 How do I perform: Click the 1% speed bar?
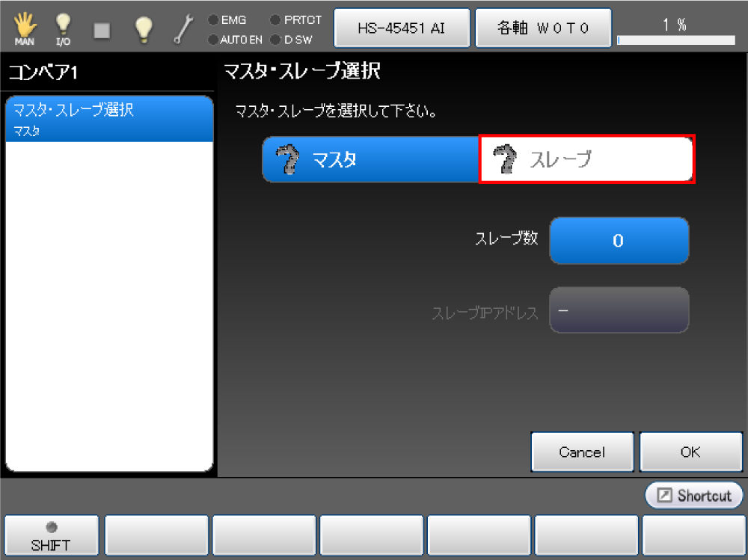point(675,40)
